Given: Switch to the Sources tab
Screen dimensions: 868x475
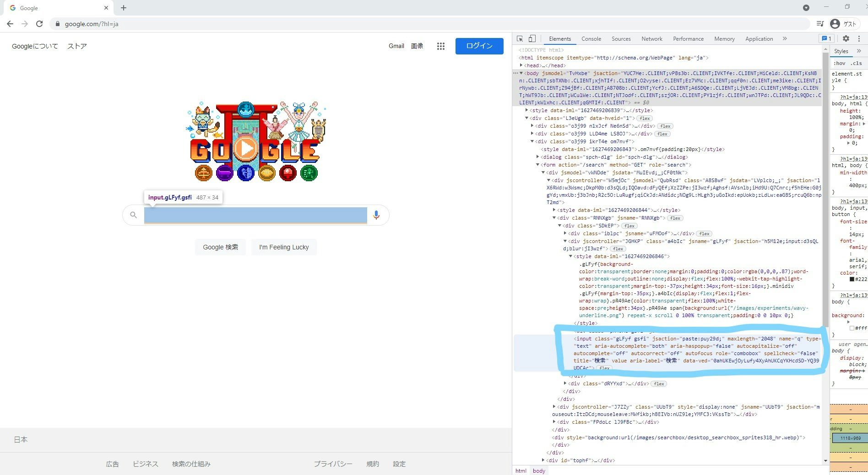Looking at the screenshot, I should [621, 39].
